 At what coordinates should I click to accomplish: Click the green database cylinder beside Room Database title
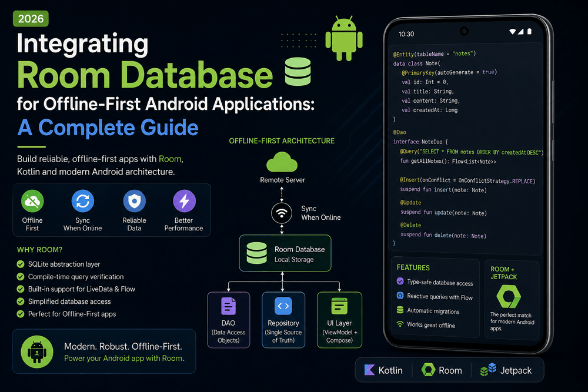[298, 71]
